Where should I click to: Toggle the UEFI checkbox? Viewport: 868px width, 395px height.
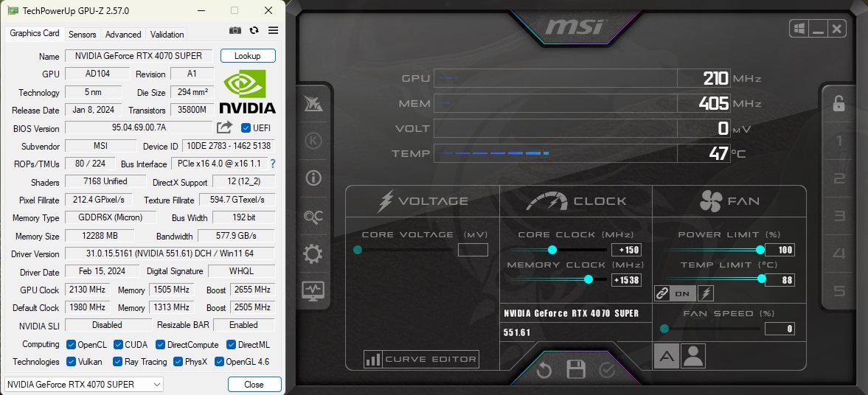tap(246, 127)
